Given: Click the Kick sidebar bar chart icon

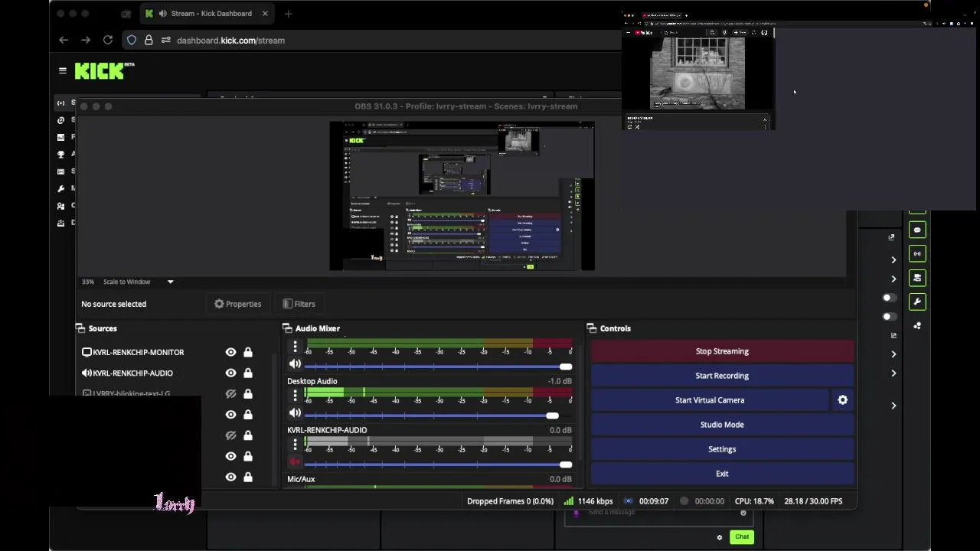Looking at the screenshot, I should [x=60, y=137].
